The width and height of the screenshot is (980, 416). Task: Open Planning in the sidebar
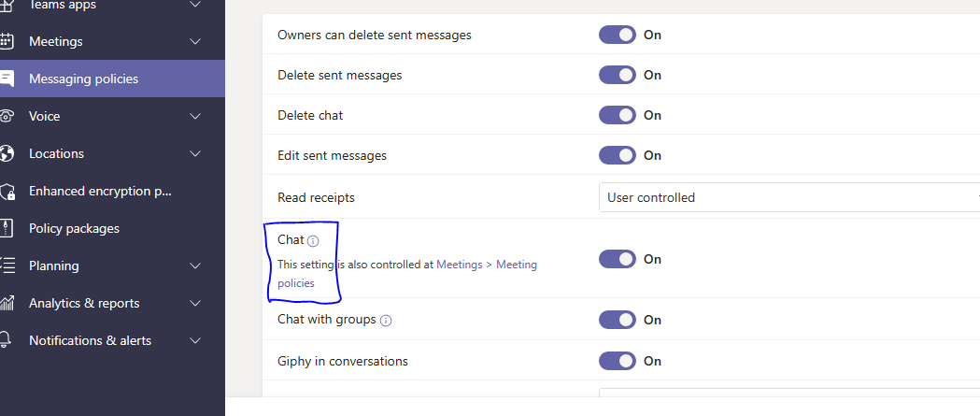(x=112, y=265)
